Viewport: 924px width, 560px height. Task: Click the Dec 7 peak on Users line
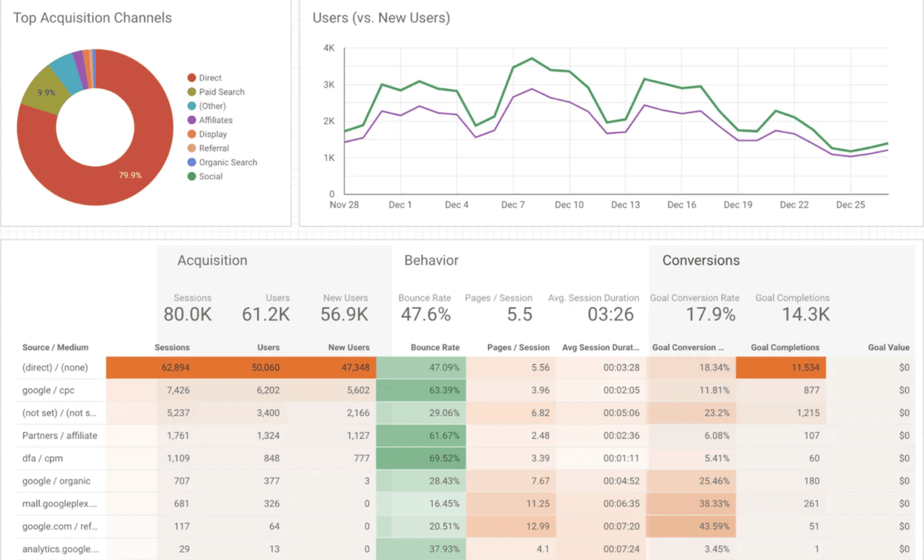coord(532,58)
